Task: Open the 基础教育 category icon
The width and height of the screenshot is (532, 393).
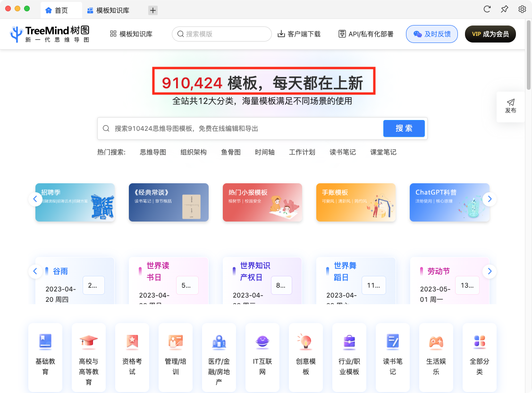Action: pos(45,342)
